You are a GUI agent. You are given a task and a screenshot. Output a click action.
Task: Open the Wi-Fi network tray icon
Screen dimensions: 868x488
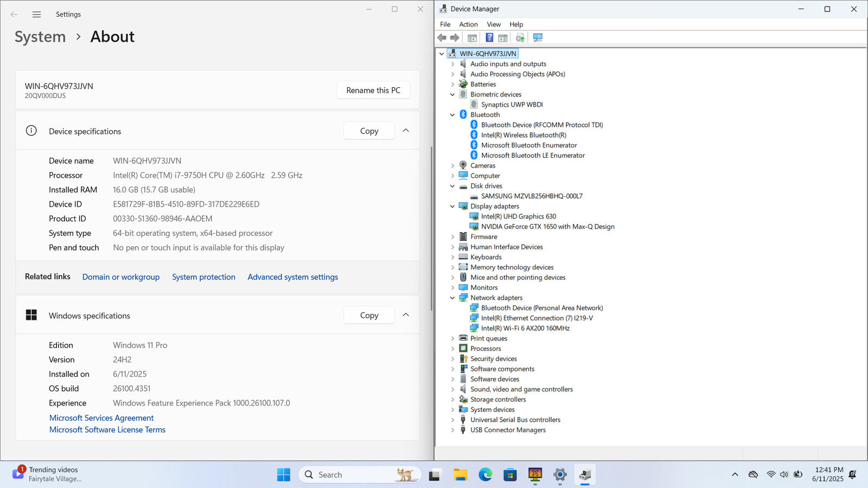(x=771, y=474)
